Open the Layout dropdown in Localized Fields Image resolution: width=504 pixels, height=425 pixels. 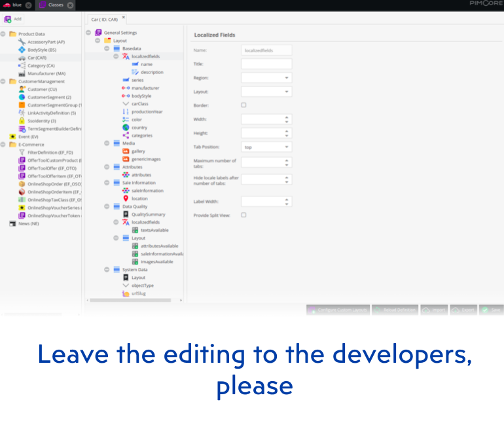coord(266,92)
